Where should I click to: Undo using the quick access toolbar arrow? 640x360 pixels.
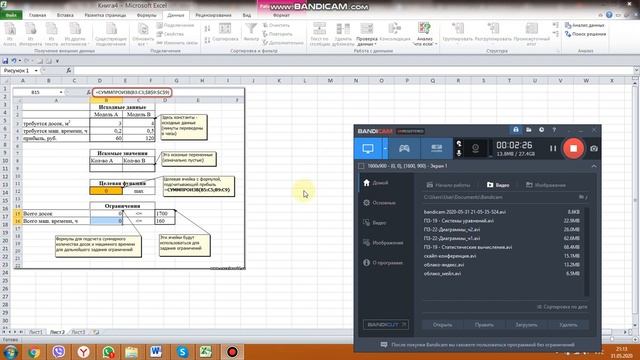[x=14, y=61]
